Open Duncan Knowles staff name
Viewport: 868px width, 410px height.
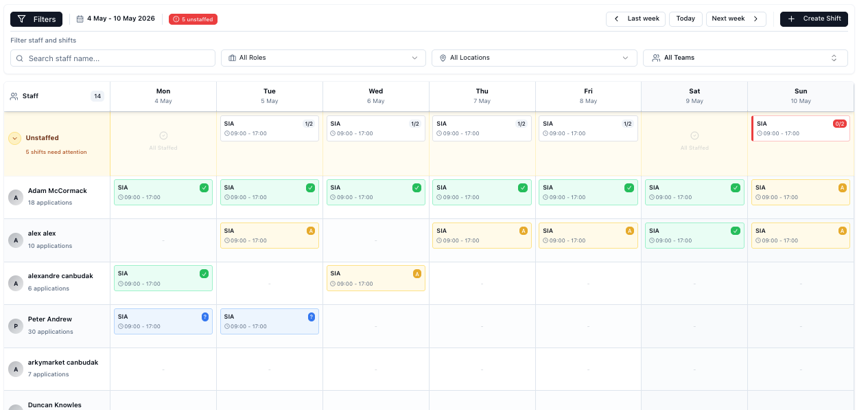[55, 405]
